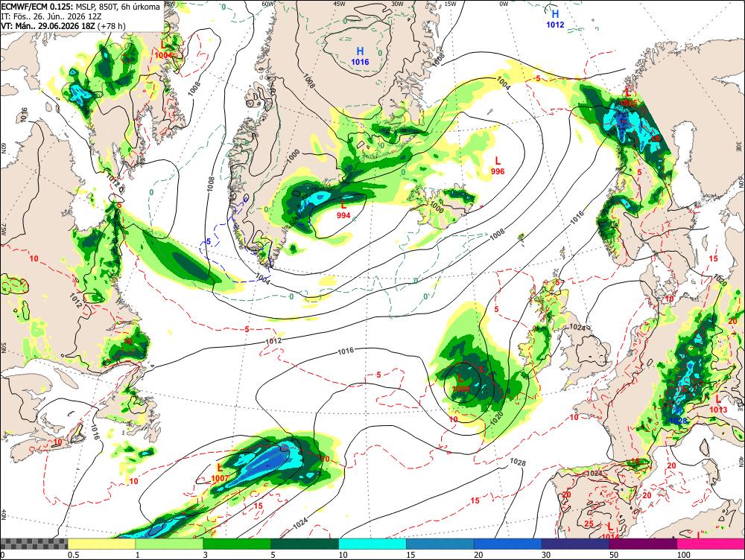This screenshot has width=745, height=560.
Task: Click the yellow 0.5 mm legend swatch
Action: [101, 544]
